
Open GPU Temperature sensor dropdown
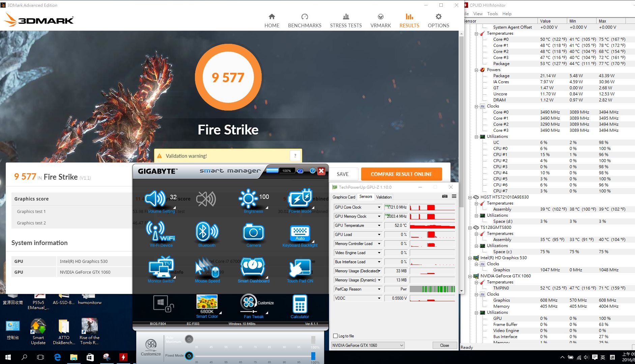[379, 225]
